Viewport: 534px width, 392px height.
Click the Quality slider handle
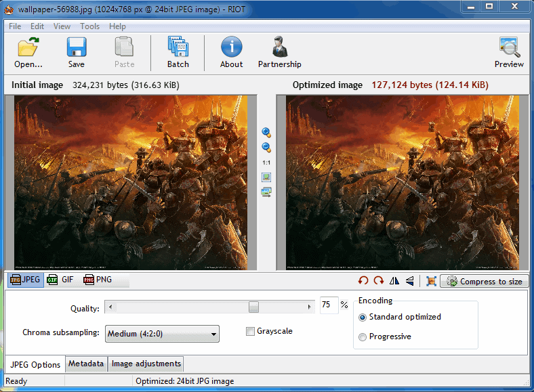(253, 307)
